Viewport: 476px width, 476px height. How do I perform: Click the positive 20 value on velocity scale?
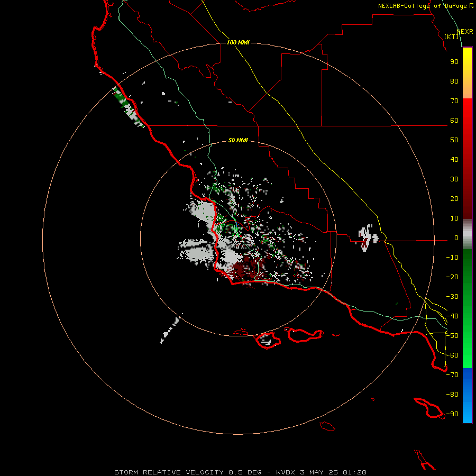(454, 199)
